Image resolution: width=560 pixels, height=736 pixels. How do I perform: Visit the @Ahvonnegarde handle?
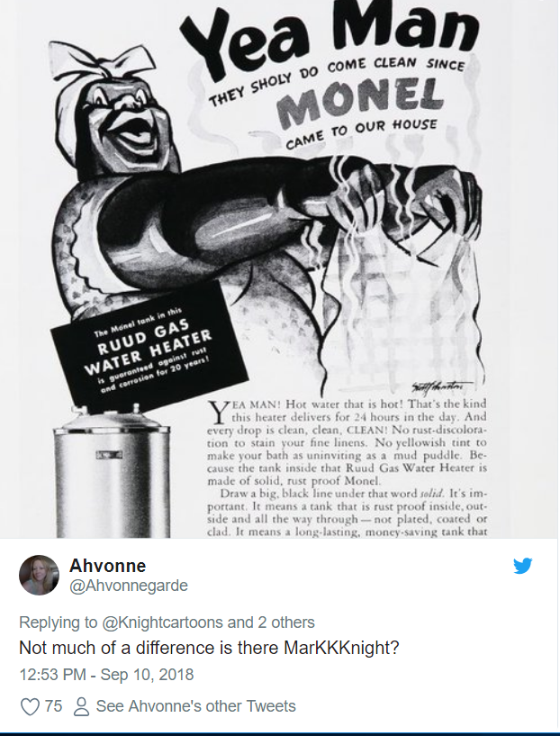[x=129, y=586]
